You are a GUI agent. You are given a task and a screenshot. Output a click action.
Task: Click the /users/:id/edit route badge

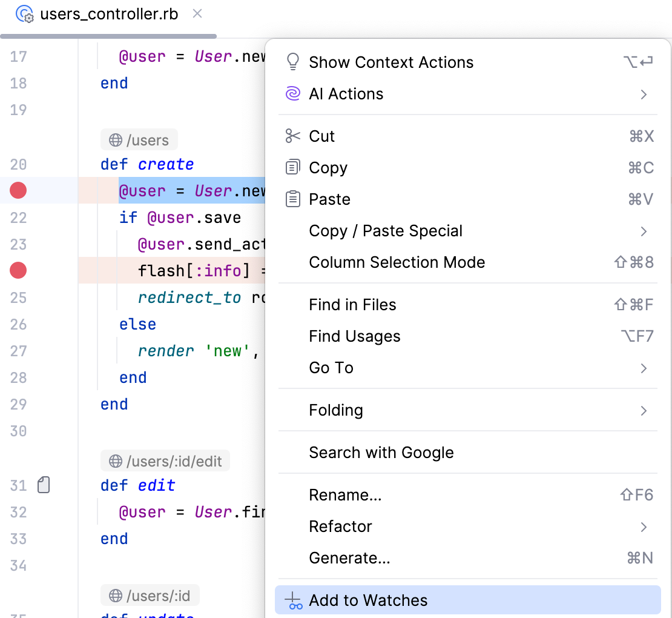click(165, 460)
